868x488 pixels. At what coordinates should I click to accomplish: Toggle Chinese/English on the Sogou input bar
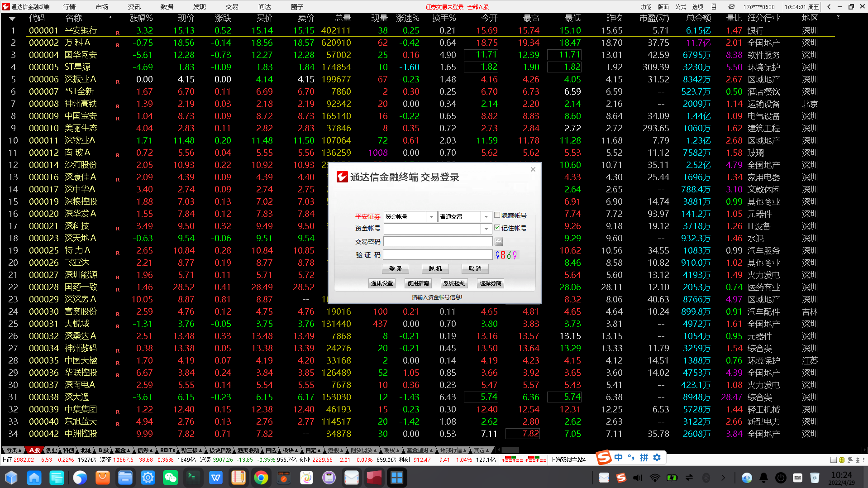pyautogui.click(x=618, y=458)
